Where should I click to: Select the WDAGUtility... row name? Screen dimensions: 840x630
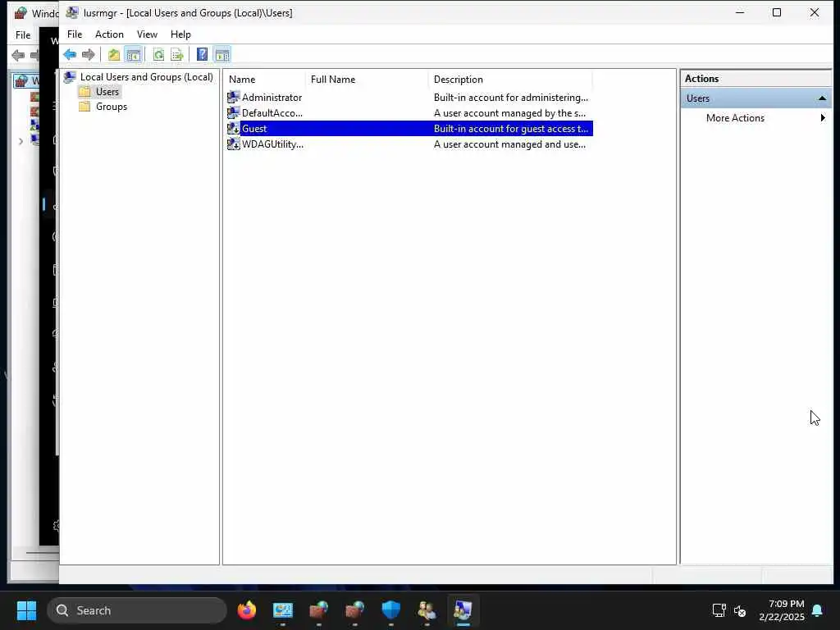click(272, 144)
